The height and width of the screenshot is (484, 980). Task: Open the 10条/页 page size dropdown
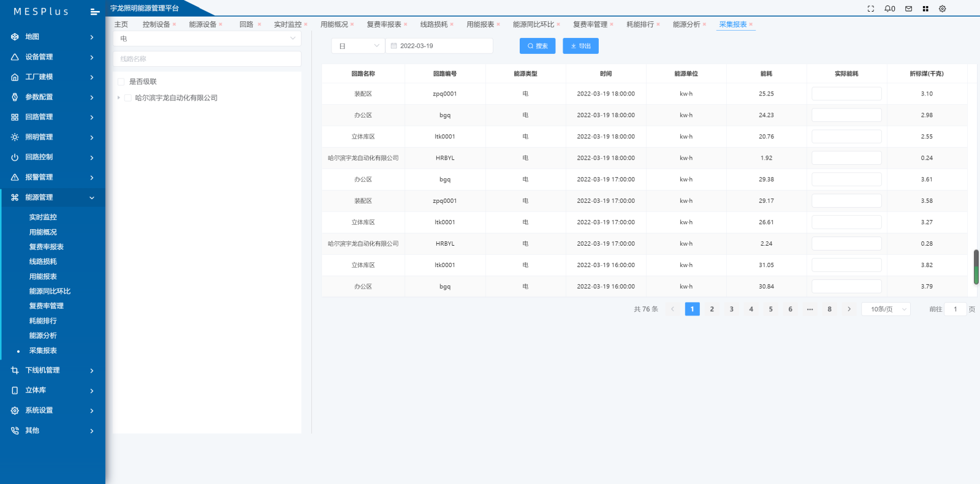(886, 309)
